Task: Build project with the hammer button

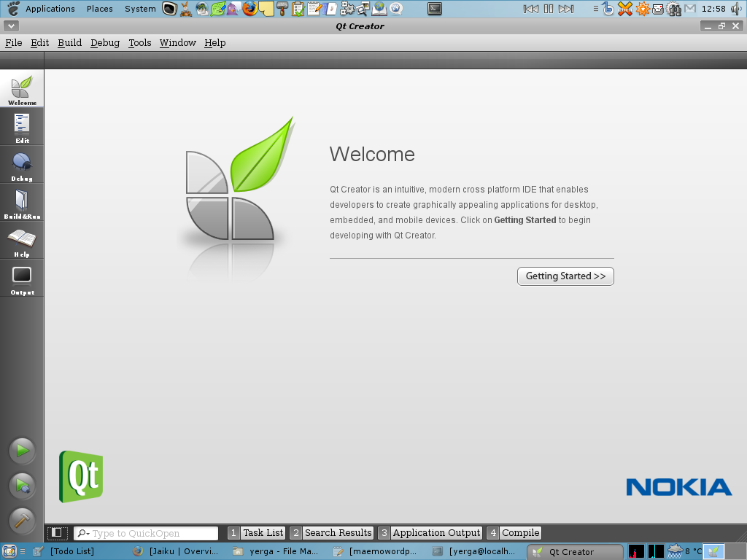Action: pyautogui.click(x=22, y=521)
